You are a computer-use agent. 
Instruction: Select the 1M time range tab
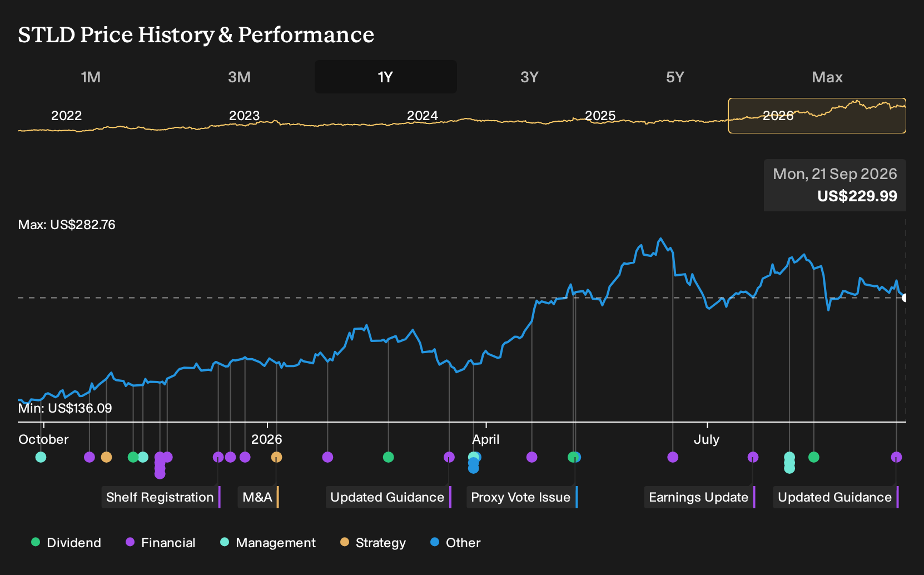(x=91, y=77)
